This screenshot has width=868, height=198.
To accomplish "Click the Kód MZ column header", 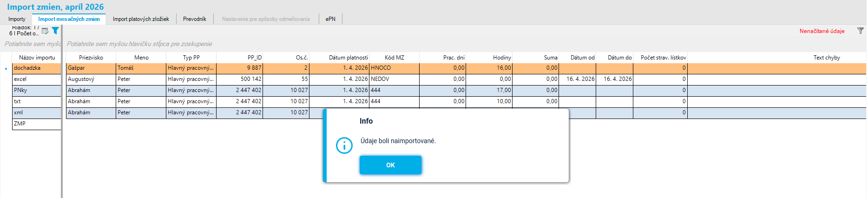I will [x=395, y=58].
